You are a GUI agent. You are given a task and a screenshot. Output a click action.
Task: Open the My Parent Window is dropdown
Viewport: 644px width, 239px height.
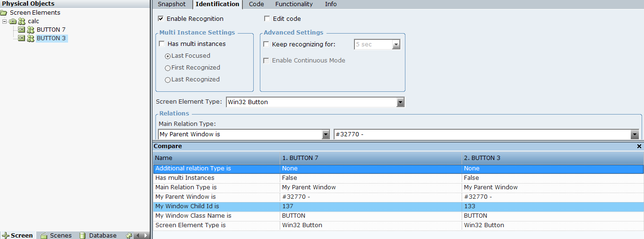(326, 134)
